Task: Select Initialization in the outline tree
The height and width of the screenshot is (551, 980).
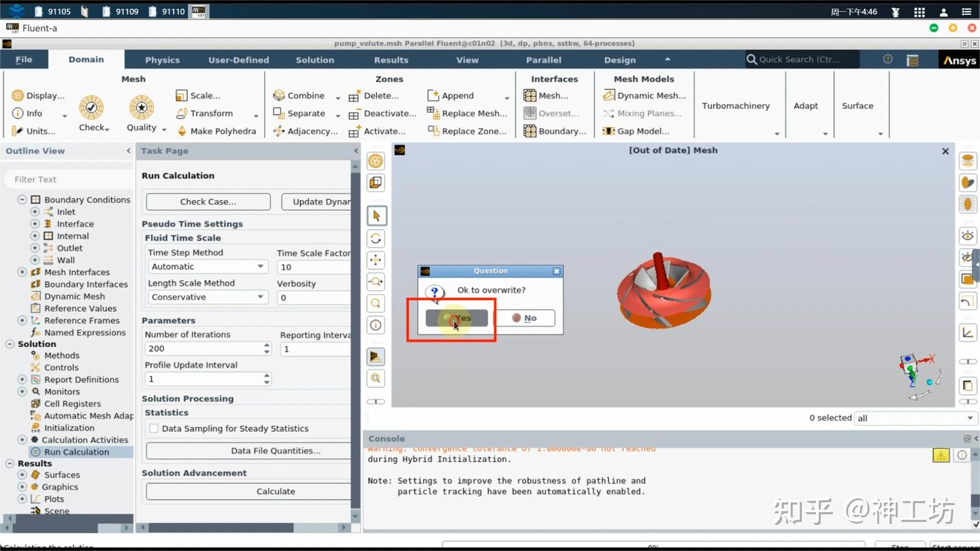Action: point(69,428)
